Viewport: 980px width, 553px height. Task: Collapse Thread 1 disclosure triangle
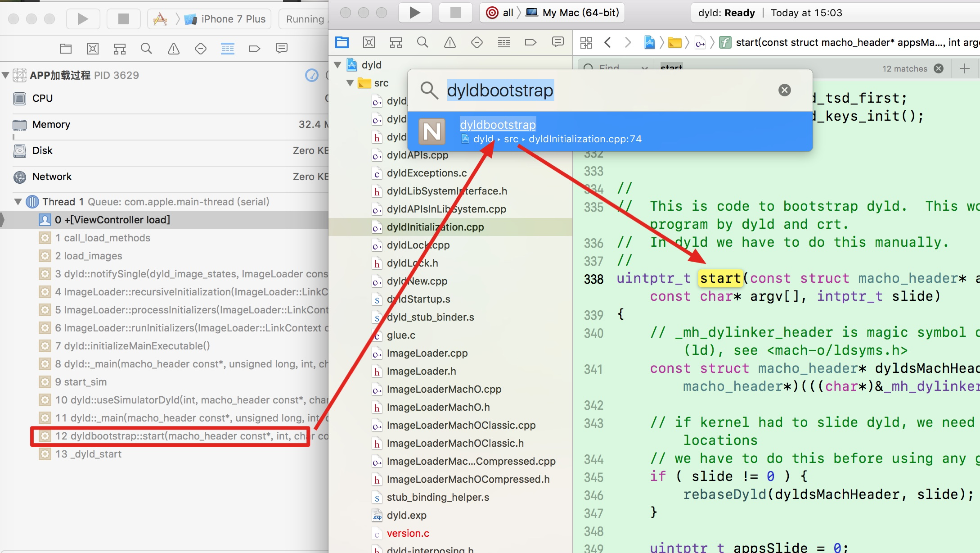coord(18,202)
